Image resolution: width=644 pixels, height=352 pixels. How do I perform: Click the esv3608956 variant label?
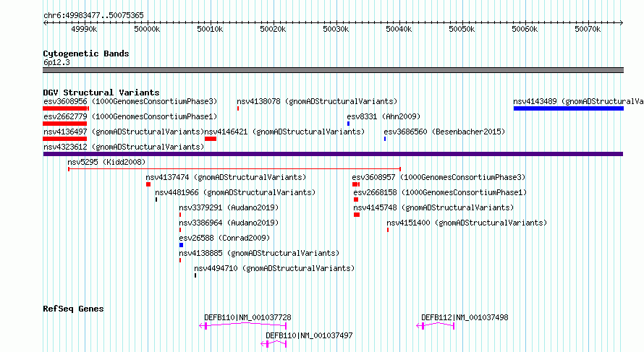pos(130,101)
